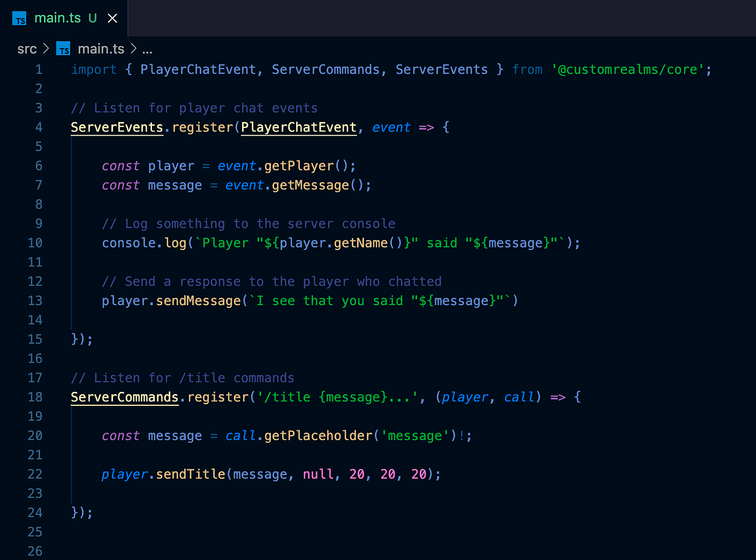Viewport: 756px width, 560px height.
Task: Follow the underlined ServerCommands symbol link
Action: tap(124, 397)
